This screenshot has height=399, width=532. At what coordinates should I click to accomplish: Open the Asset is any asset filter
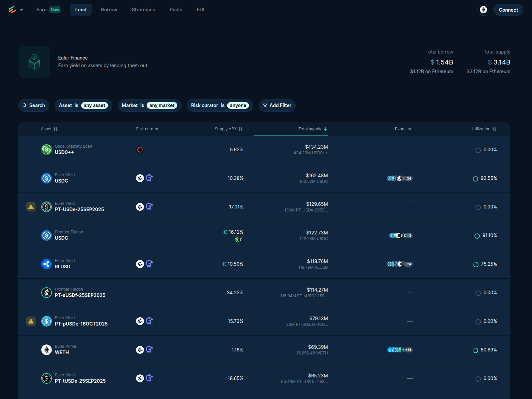point(83,105)
